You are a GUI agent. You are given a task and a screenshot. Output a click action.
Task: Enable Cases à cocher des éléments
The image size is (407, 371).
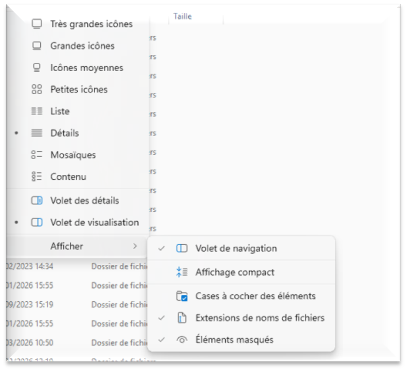point(241,296)
